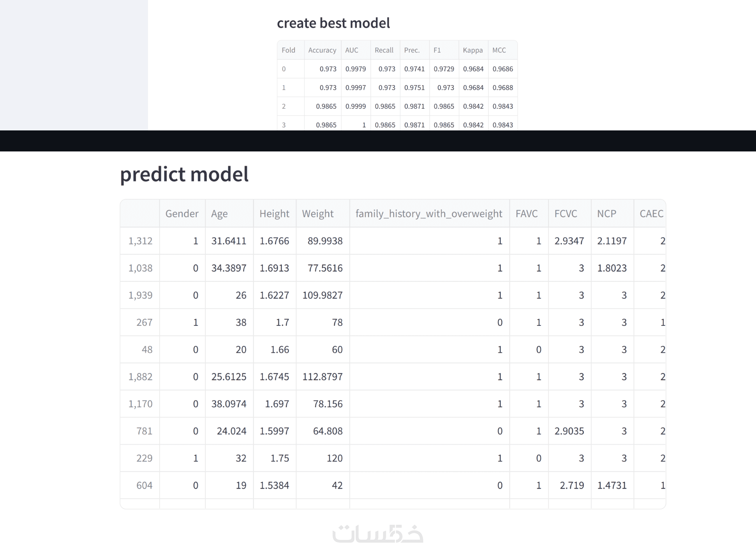The width and height of the screenshot is (756, 554).
Task: Click the Kappa column header
Action: tap(472, 50)
